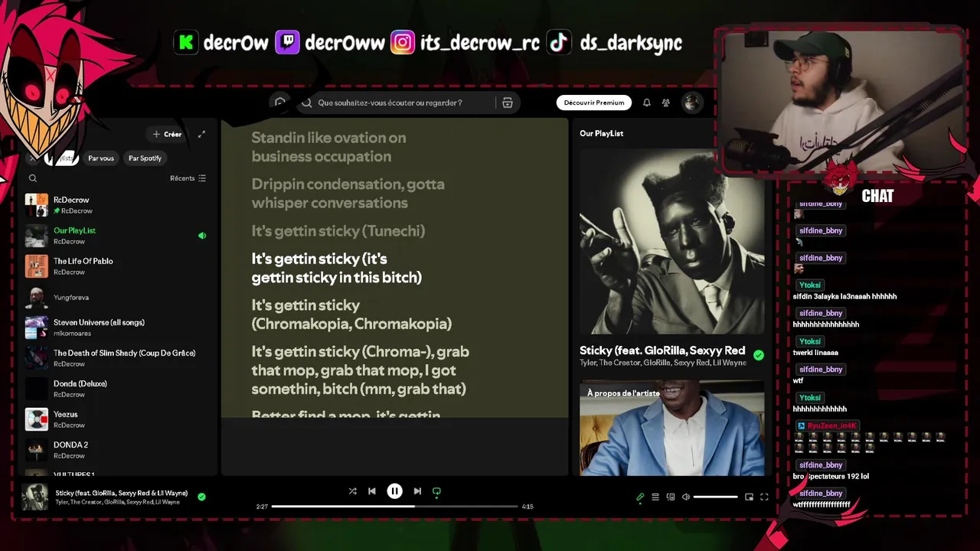Screen dimensions: 980x551
Task: Click the TikTok logo in the overlay
Action: click(560, 42)
